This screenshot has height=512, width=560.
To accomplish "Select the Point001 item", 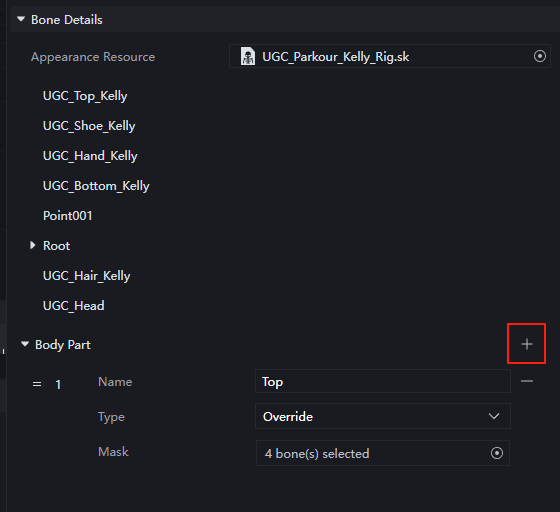I will (68, 216).
